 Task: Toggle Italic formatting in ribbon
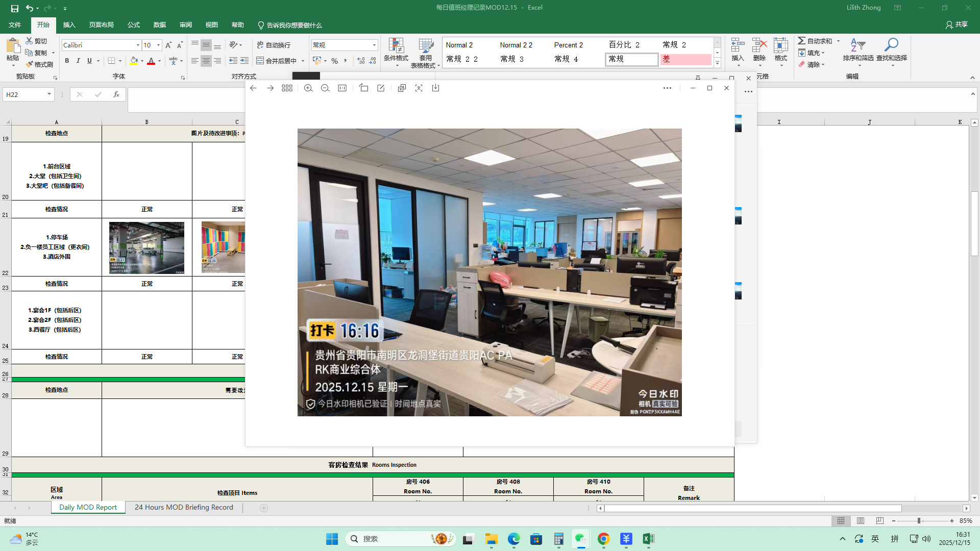coord(78,61)
